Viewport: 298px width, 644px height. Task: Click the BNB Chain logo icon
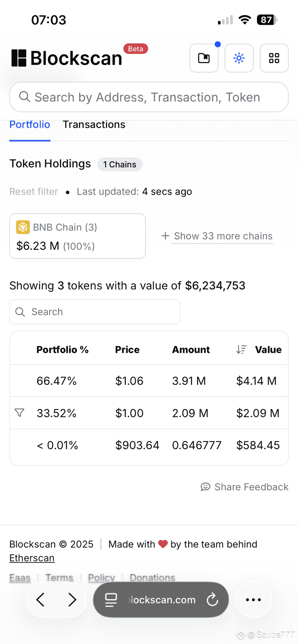coord(23,227)
